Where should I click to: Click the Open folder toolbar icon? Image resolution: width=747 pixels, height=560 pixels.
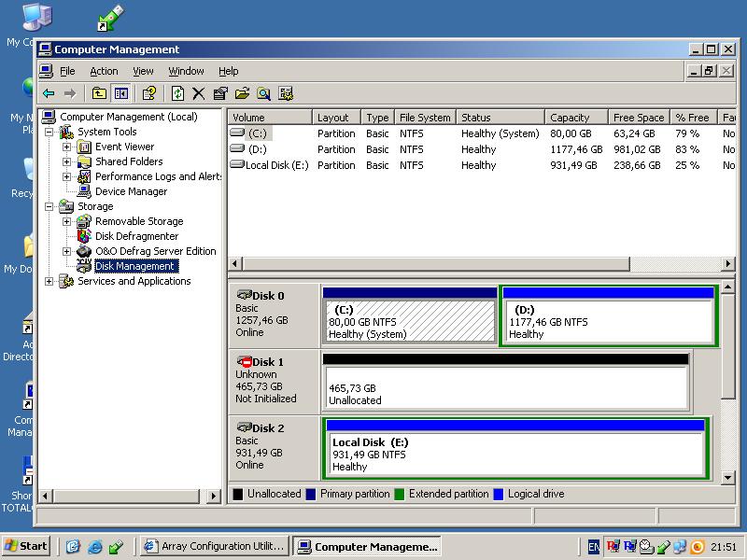tap(242, 93)
